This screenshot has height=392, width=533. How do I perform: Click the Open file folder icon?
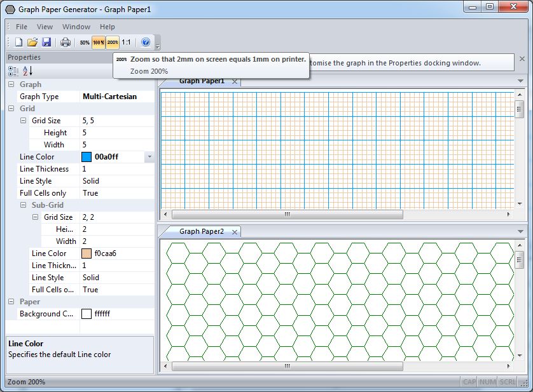tap(32, 43)
